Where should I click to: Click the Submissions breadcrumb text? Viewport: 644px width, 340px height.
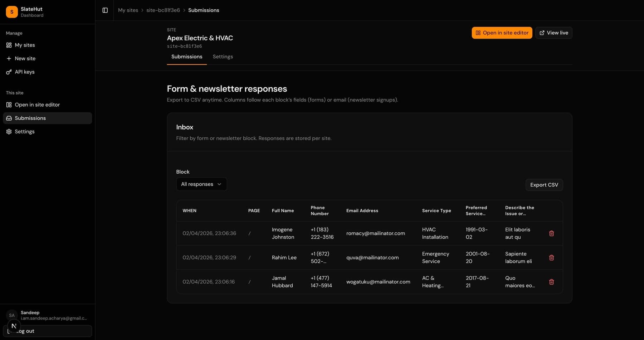(204, 10)
